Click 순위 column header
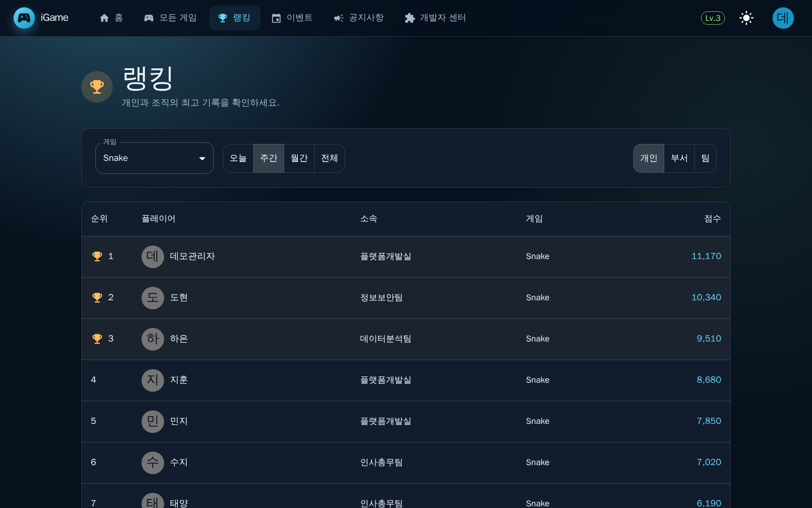 [99, 219]
